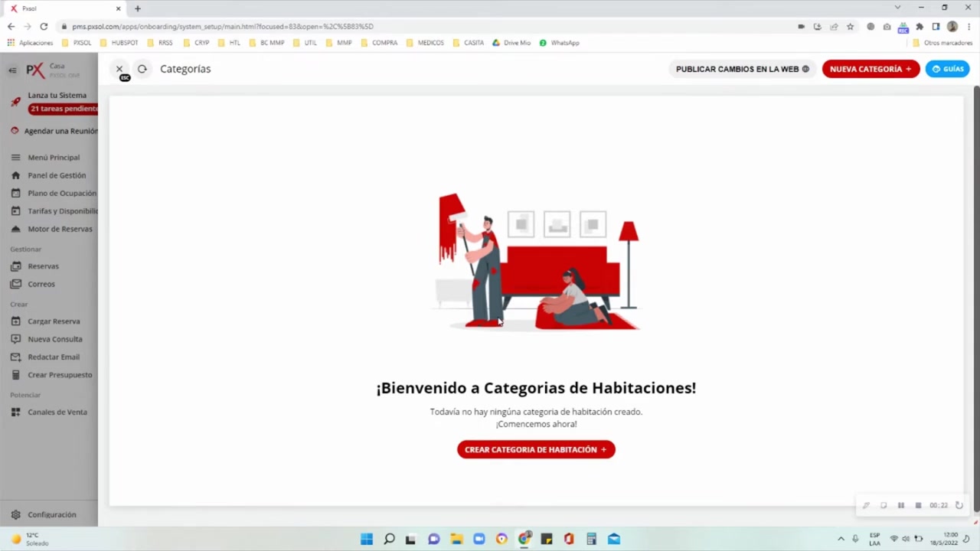Click the Motor de Reservas icon
Screen dimensions: 980x551
pos(15,229)
